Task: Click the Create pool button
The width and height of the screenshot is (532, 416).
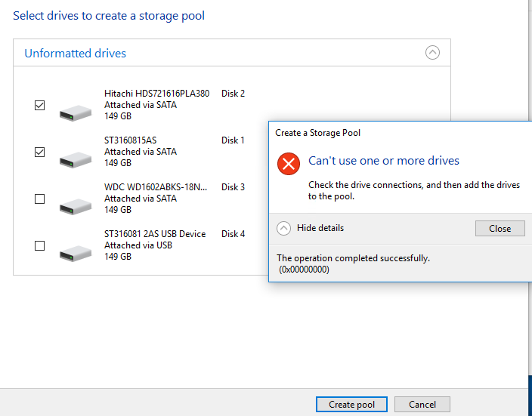Action: [351, 404]
